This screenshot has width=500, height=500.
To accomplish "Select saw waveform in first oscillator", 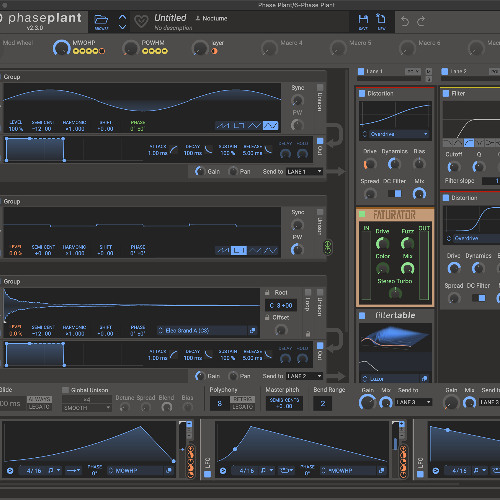I will [x=223, y=126].
